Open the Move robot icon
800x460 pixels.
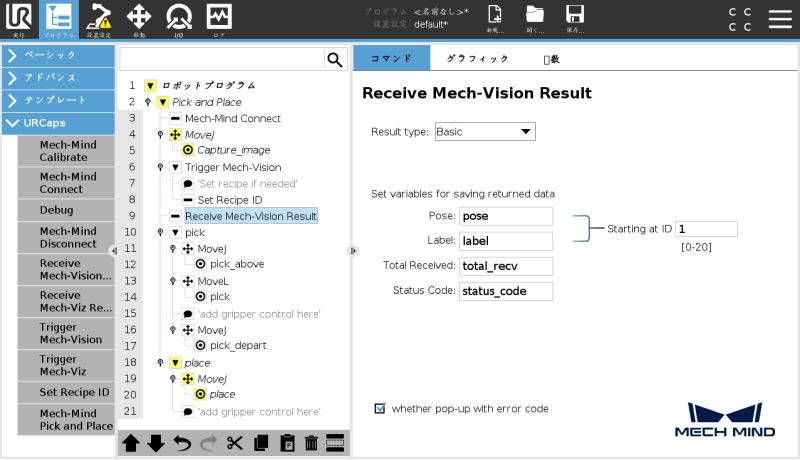139,19
